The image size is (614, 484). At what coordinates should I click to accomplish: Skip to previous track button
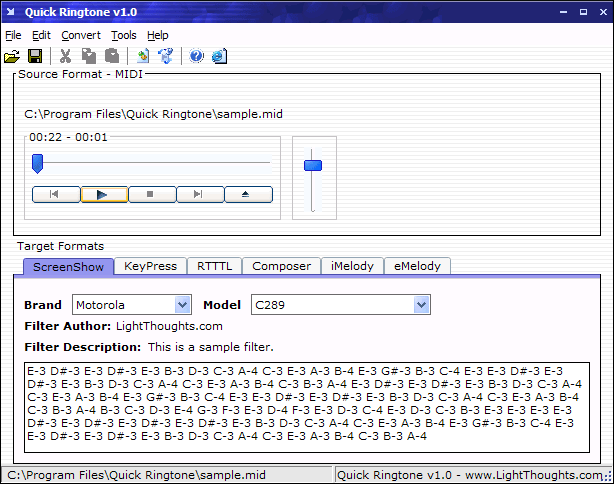(56, 195)
